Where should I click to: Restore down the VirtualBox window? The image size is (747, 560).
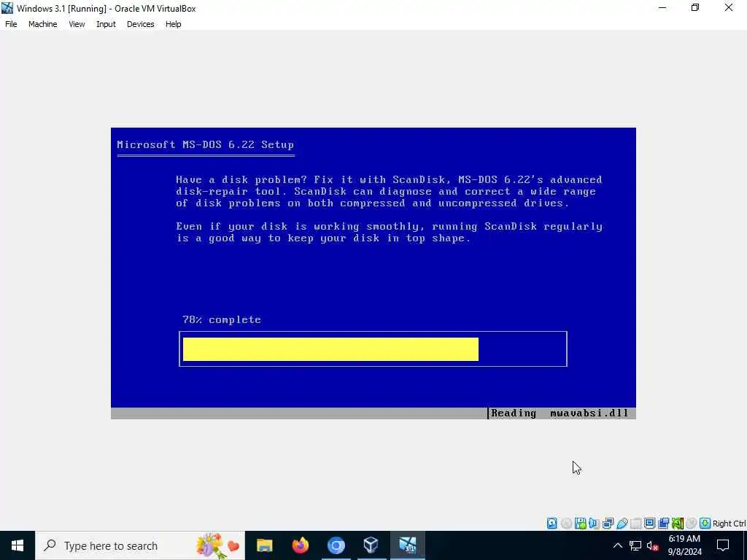(x=695, y=8)
